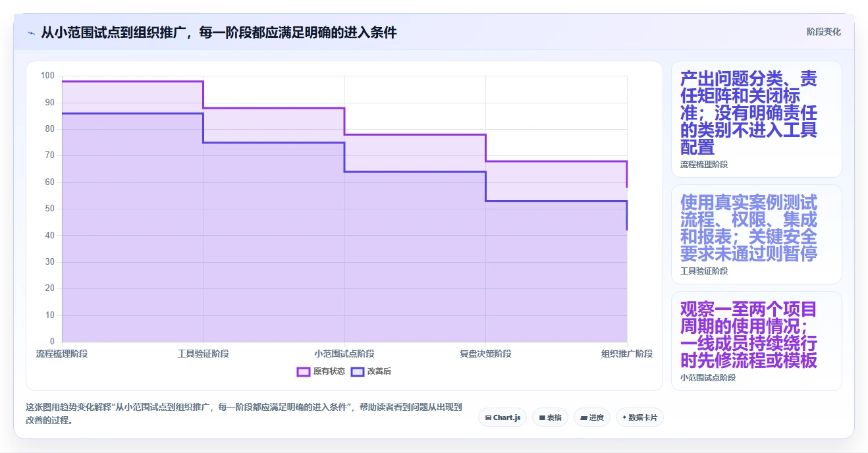
Task: Click x-axis label 组织推广阶段
Action: 627,354
